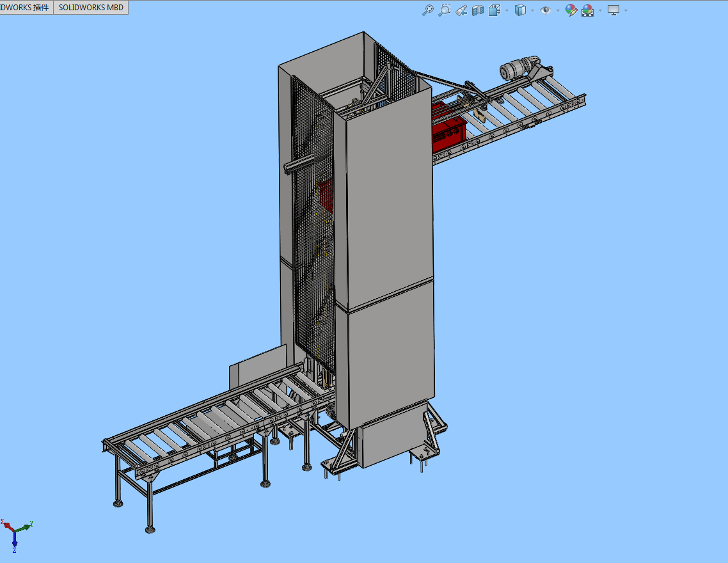Open View Settings monitor icon
728x563 pixels.
pos(613,10)
